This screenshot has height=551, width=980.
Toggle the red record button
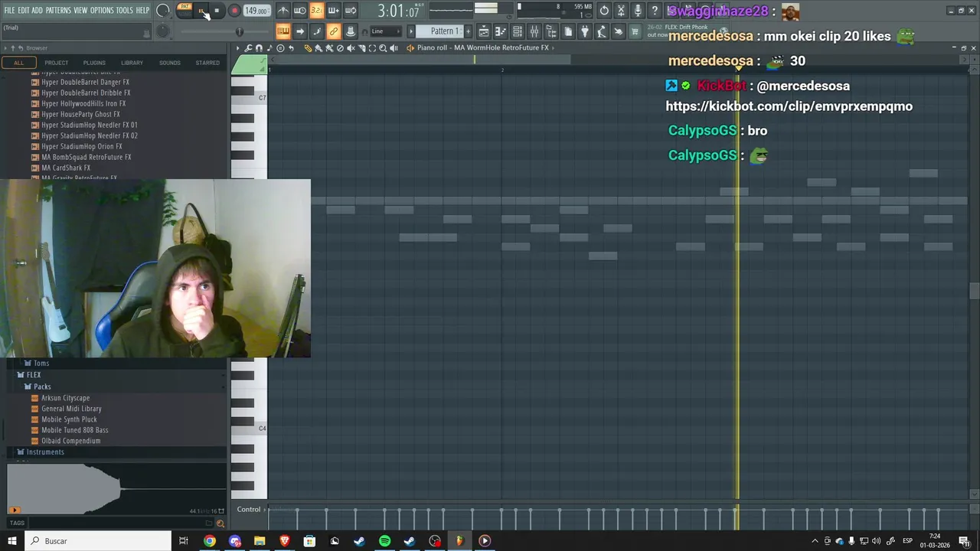coord(234,11)
